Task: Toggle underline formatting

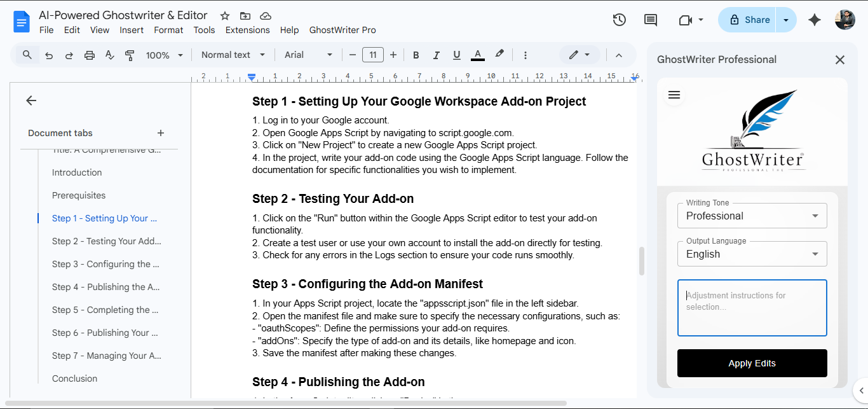Action: coord(456,55)
